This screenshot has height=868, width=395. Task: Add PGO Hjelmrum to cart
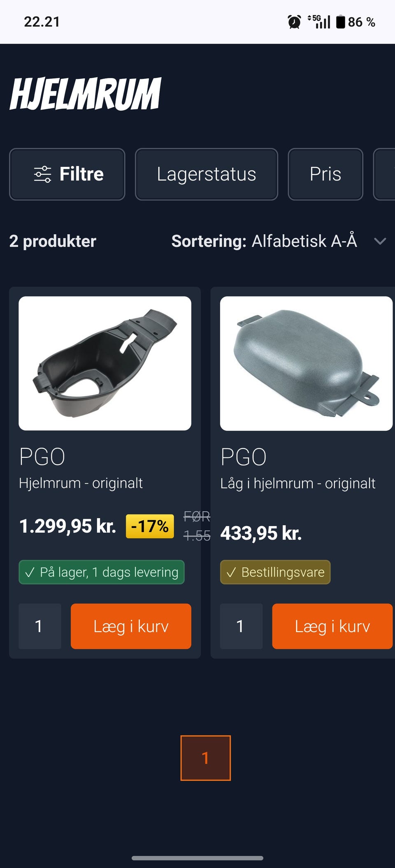(x=131, y=626)
